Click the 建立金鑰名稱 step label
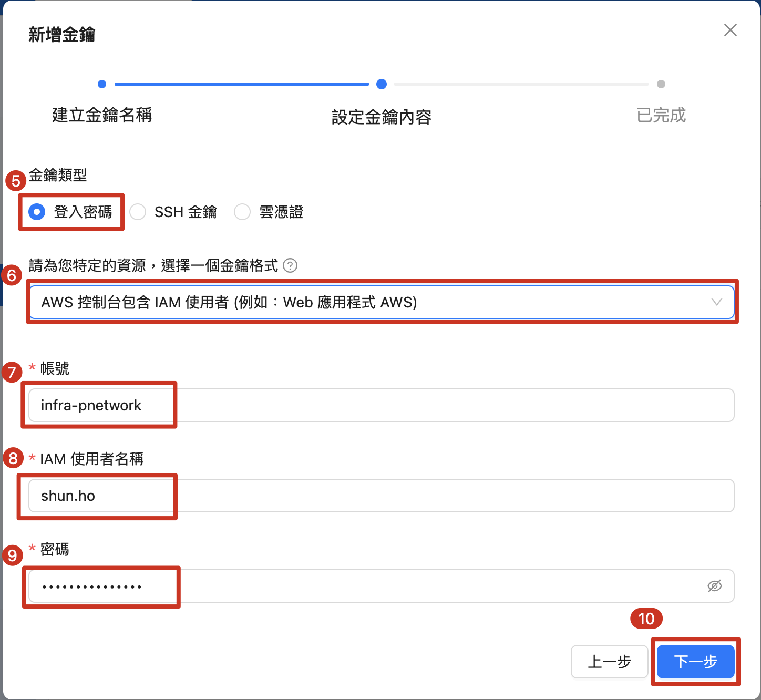Screen dimensions: 761x700 102,115
